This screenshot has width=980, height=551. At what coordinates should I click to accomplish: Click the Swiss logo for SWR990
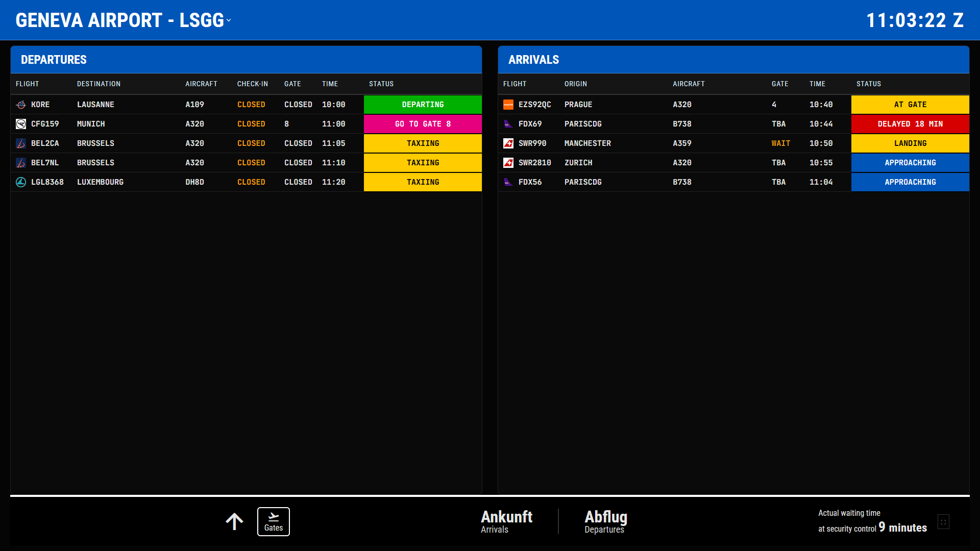pos(508,143)
